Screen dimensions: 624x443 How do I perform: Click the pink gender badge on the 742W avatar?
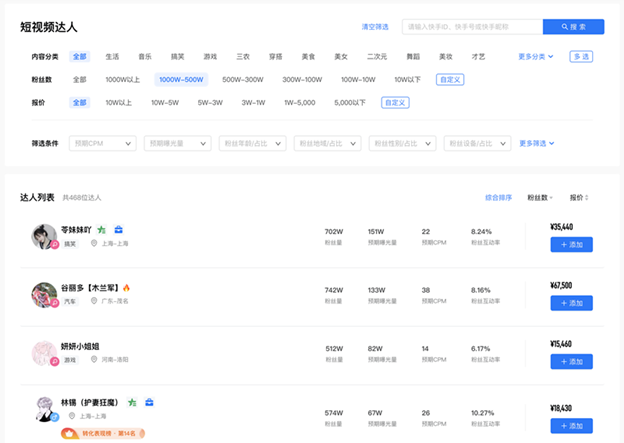click(x=55, y=303)
